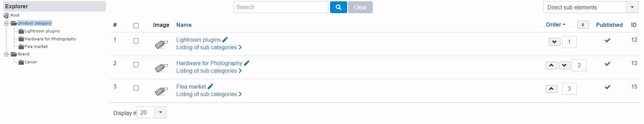
Task: Select the Flea market row checkbox
Action: pos(136,88)
